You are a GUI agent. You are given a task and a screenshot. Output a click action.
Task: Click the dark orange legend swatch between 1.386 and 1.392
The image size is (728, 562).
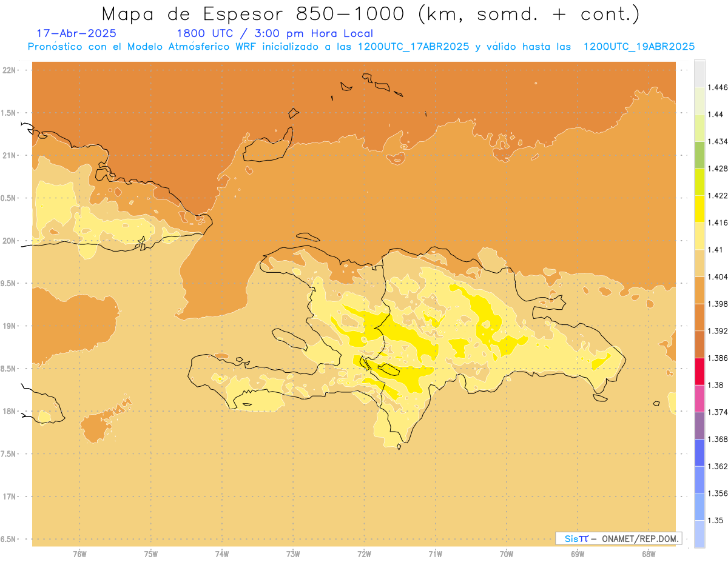point(699,344)
